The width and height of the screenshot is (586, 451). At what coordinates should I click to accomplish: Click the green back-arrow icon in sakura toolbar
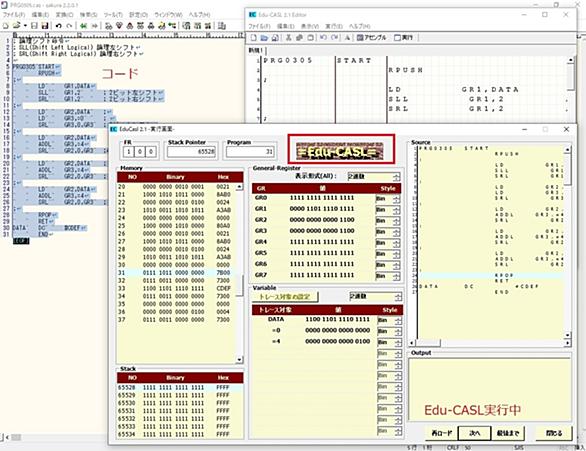[83, 26]
